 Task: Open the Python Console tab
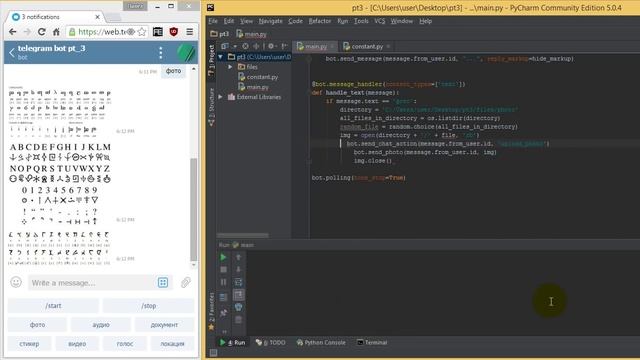coord(321,342)
